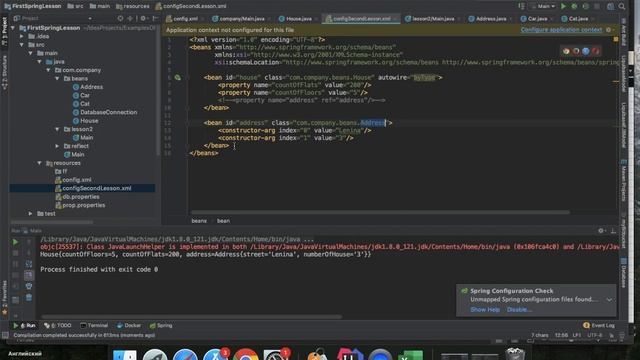Click trash icon in Run panel toolbar
This screenshot has width=640, height=360.
[x=29, y=298]
